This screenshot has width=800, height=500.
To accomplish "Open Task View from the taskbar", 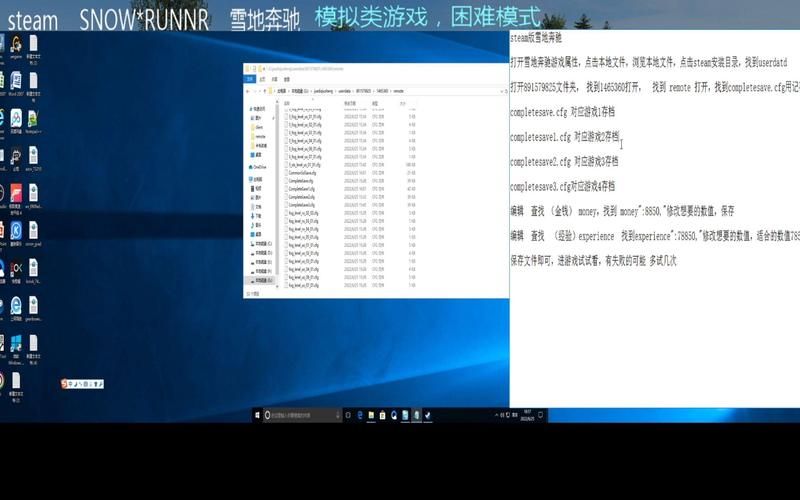I will [348, 415].
